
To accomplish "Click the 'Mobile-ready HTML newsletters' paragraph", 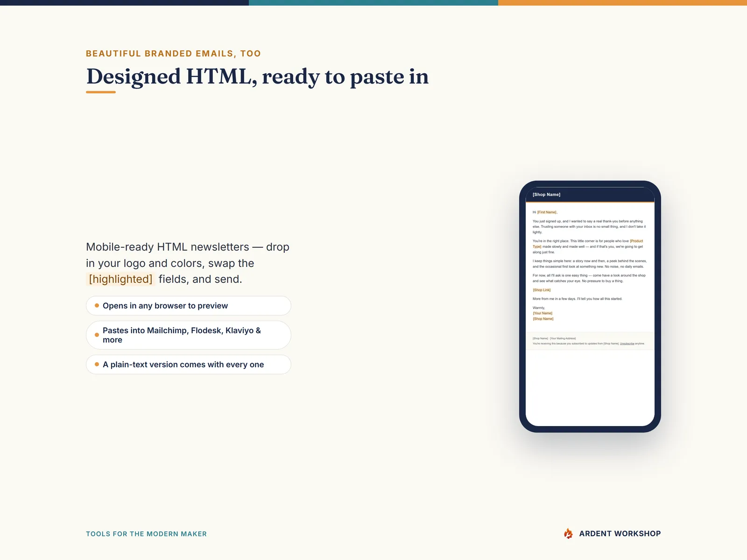I will tap(188, 263).
